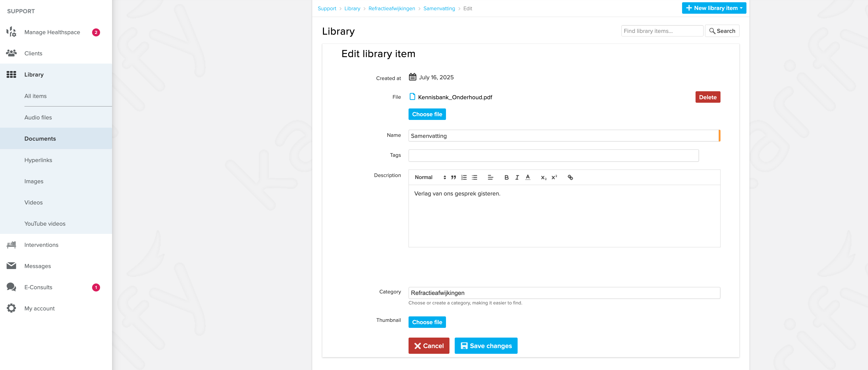The image size is (868, 370).
Task: Open Images subsection
Action: tap(34, 181)
